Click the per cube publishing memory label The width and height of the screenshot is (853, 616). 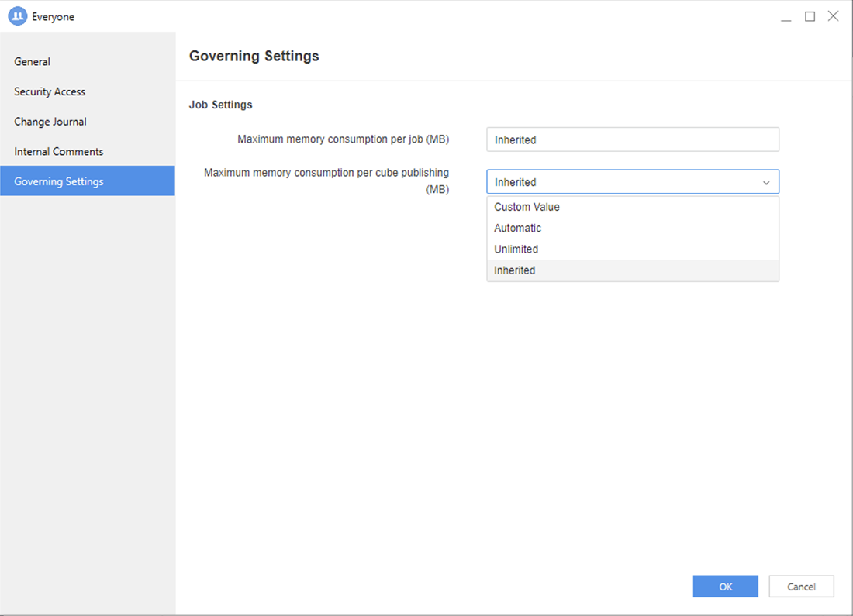pos(326,181)
